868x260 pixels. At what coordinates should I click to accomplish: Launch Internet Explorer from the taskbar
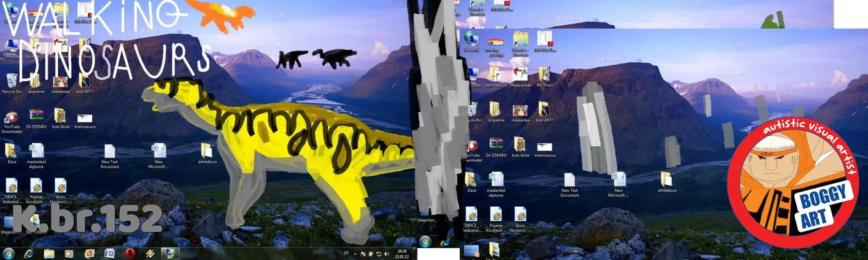(x=29, y=254)
